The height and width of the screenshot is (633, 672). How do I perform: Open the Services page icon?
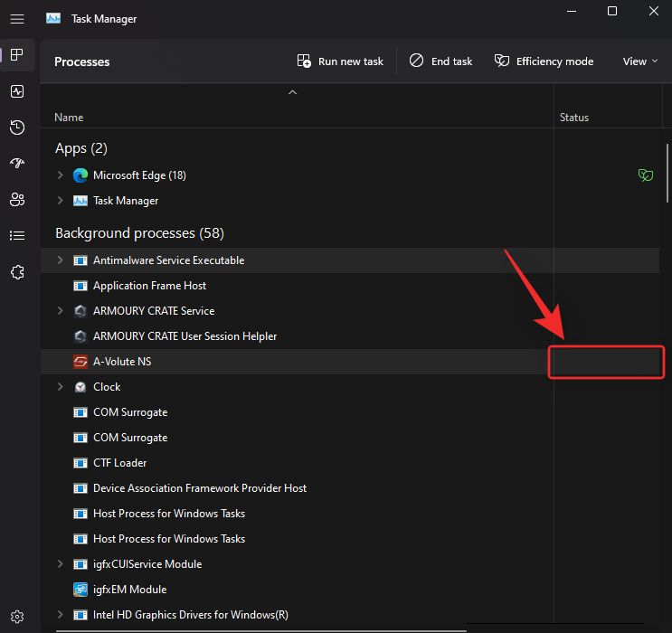(17, 272)
